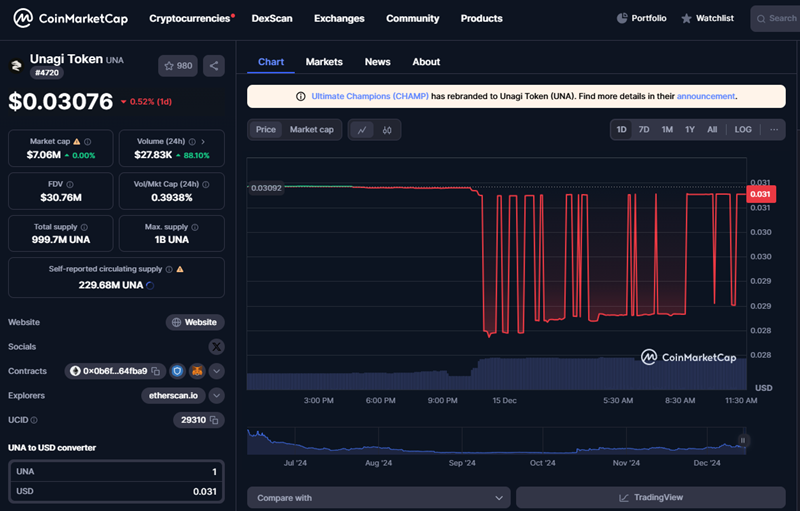Switch to candlestick chart view icon
This screenshot has height=511, width=800.
point(387,130)
